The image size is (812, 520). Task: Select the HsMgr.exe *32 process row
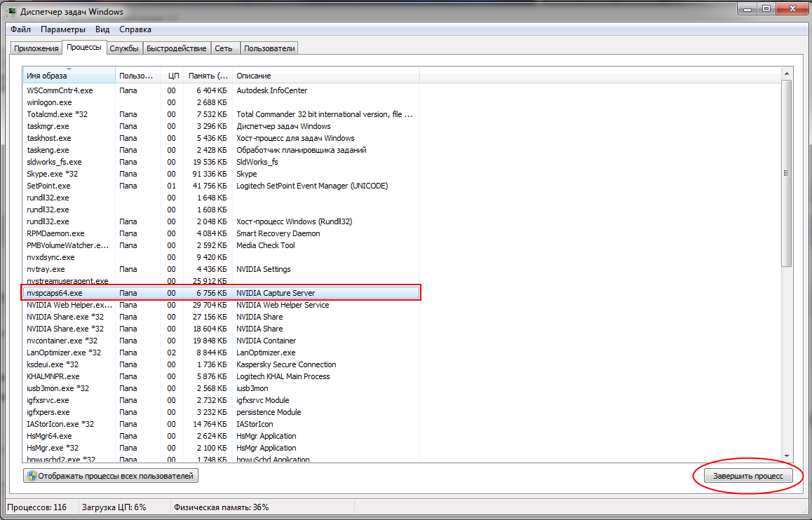pos(221,448)
